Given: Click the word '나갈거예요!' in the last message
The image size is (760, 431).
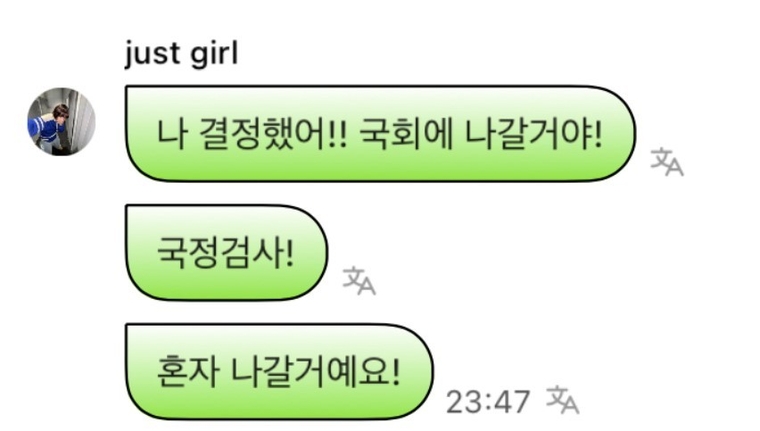Looking at the screenshot, I should click(x=315, y=372).
